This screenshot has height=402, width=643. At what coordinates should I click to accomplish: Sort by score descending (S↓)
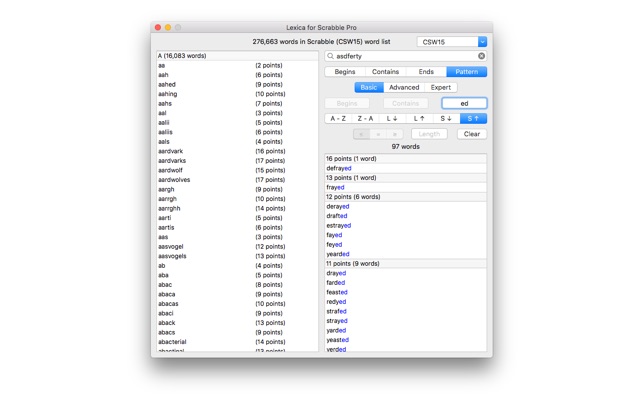click(x=446, y=119)
